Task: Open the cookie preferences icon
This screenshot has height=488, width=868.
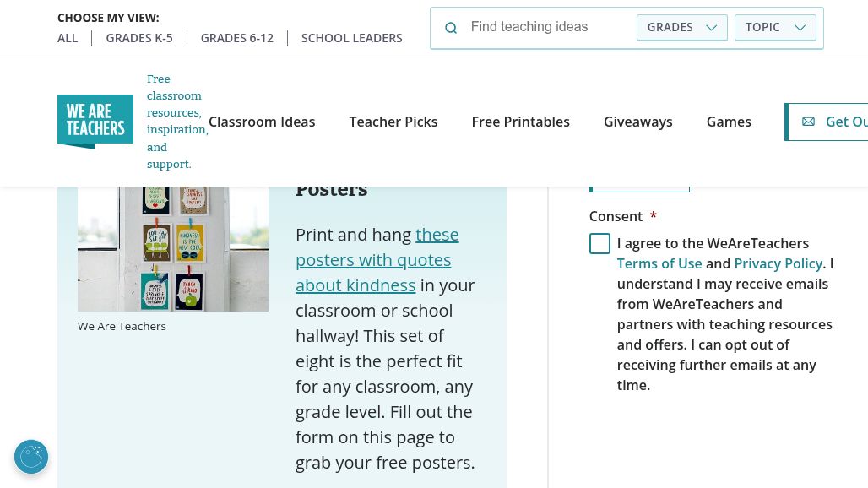Action: [31, 457]
